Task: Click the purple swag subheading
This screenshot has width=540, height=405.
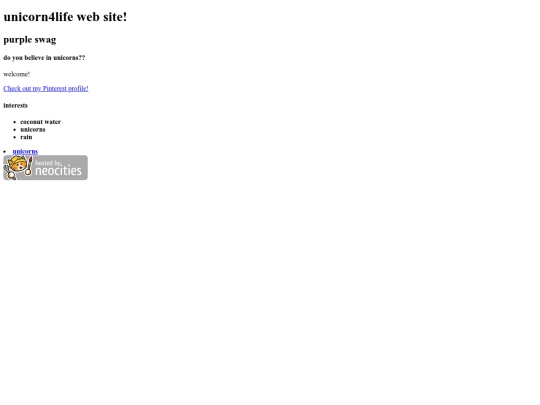Action: [x=30, y=40]
